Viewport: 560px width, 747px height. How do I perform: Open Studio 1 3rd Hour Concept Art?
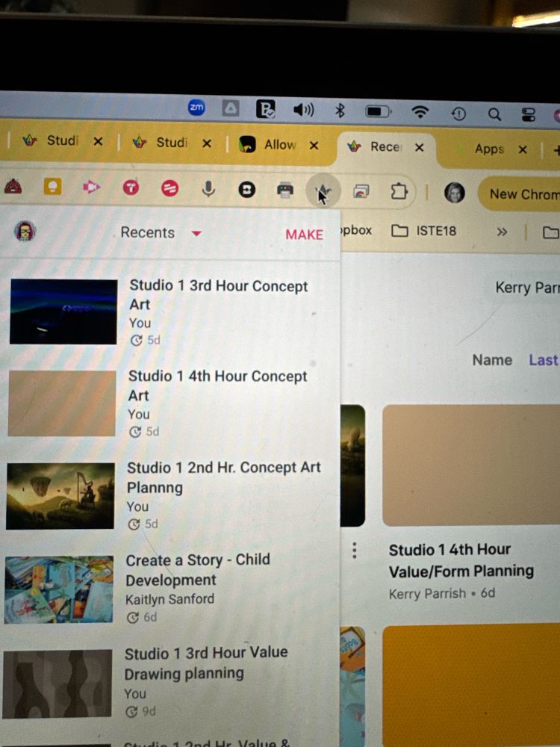click(219, 294)
